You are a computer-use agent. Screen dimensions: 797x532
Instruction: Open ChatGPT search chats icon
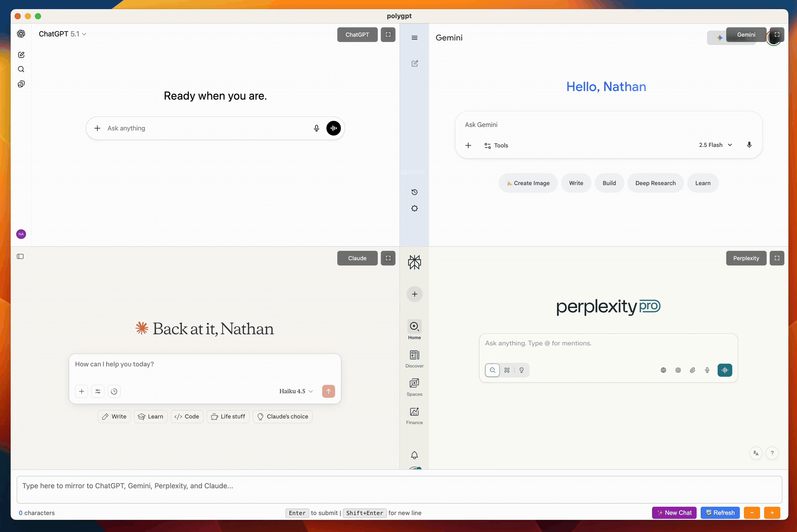[21, 69]
